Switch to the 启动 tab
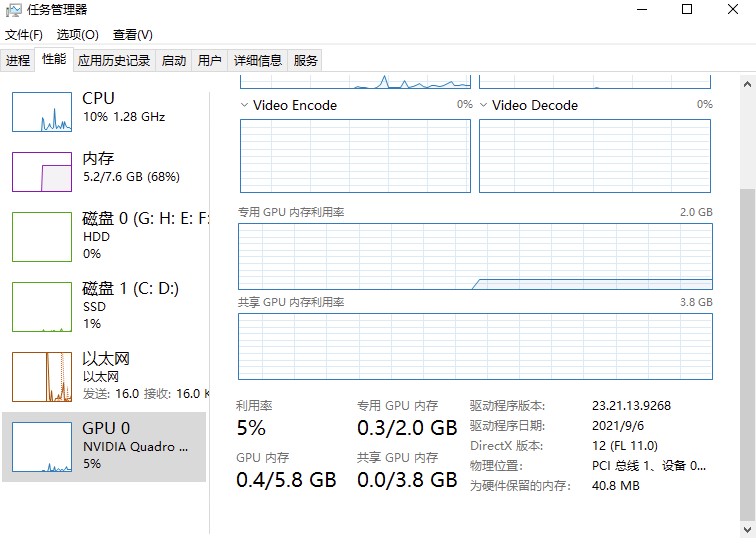Image resolution: width=756 pixels, height=547 pixels. click(174, 60)
